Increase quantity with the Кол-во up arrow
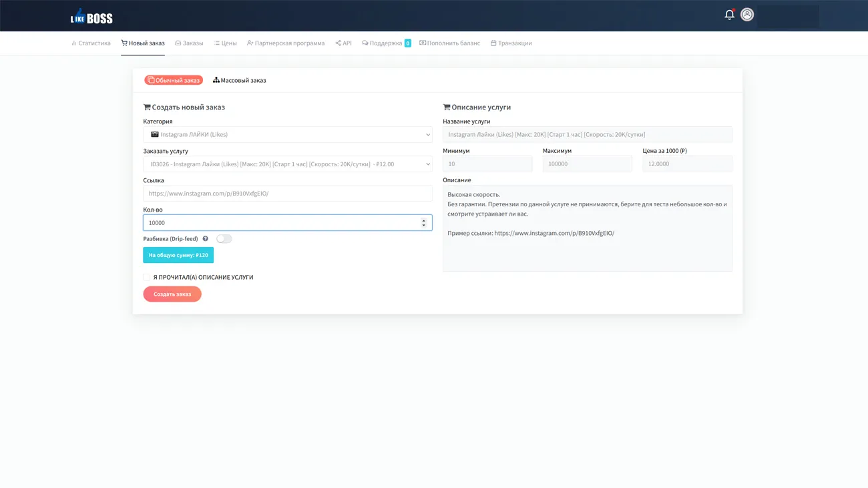 point(423,220)
